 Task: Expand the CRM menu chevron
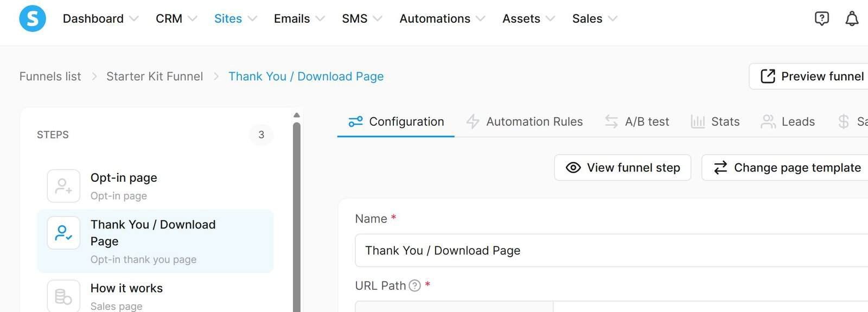[x=192, y=19]
